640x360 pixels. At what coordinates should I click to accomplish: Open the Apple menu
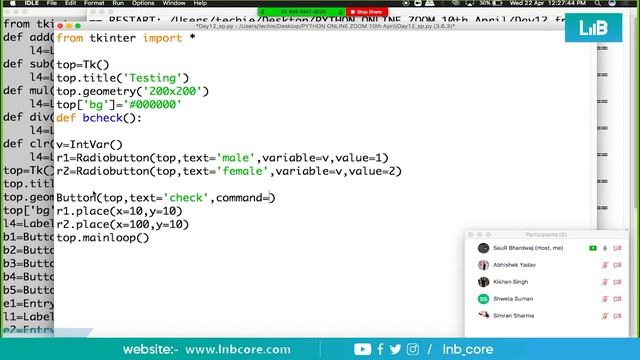coord(13,3)
